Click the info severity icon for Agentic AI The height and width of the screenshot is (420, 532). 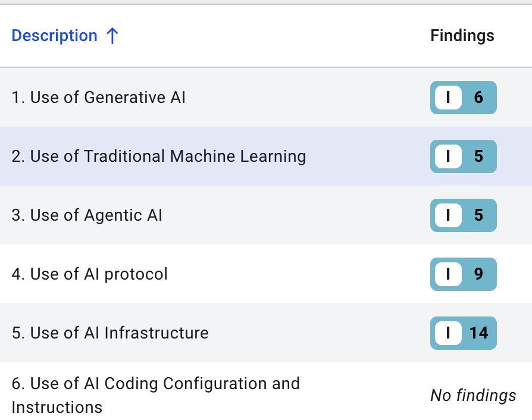[448, 215]
